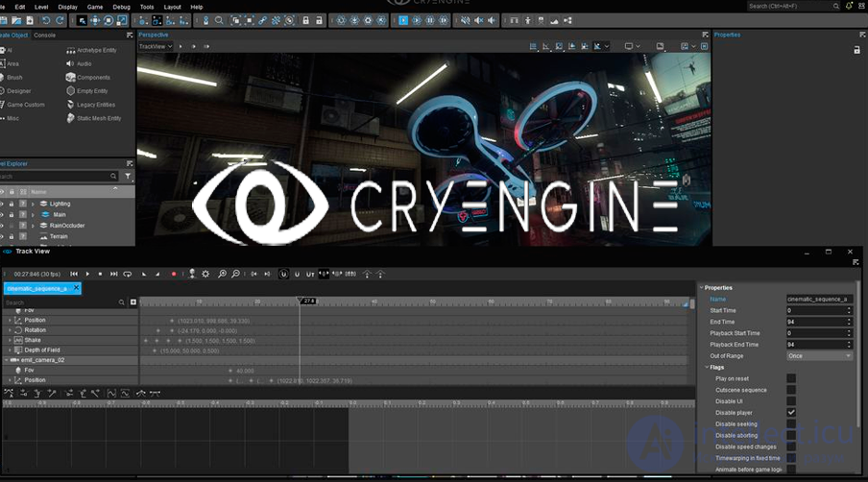Viewport: 868px width, 482px height.
Task: Toggle visibility of the Lighting layer
Action: pos(2,204)
